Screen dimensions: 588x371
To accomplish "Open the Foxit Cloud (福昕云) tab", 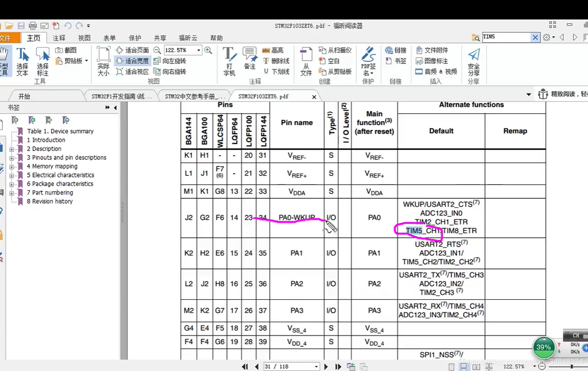I will (188, 38).
